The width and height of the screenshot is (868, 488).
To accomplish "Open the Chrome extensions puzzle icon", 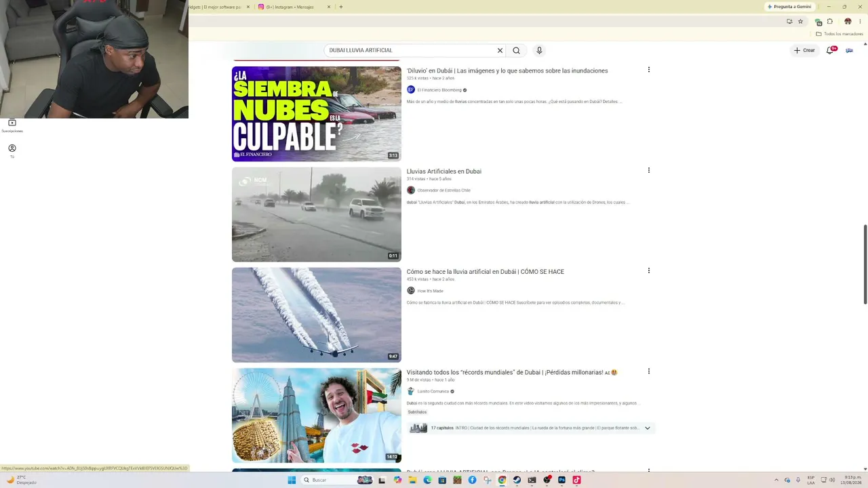I will coord(829,21).
